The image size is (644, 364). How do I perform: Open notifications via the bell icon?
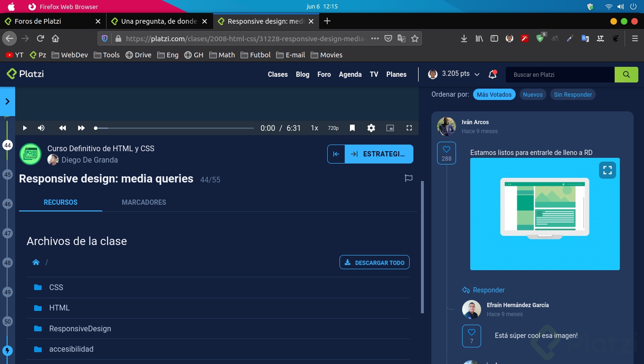click(x=492, y=74)
